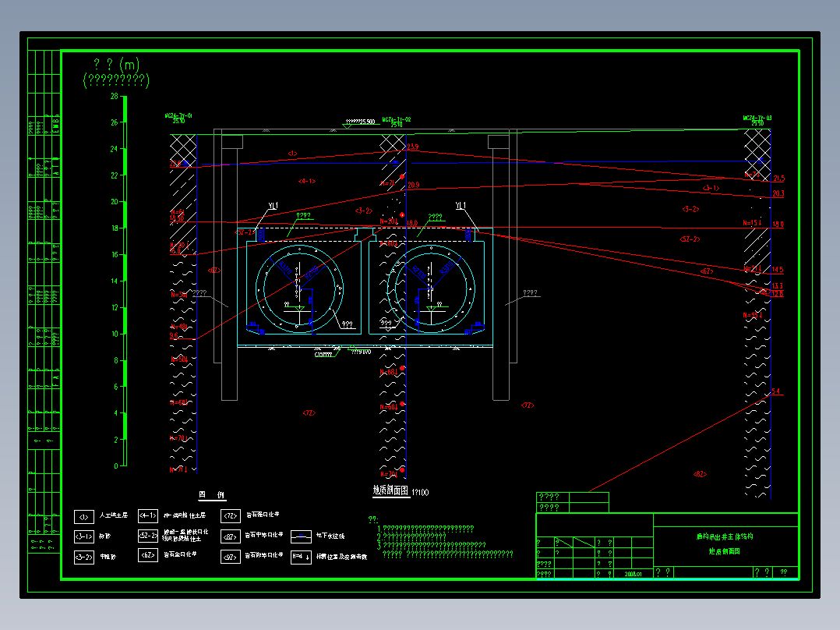Click elevation value 23.9 at center borehole
Screen dimensions: 840x630
413,147
